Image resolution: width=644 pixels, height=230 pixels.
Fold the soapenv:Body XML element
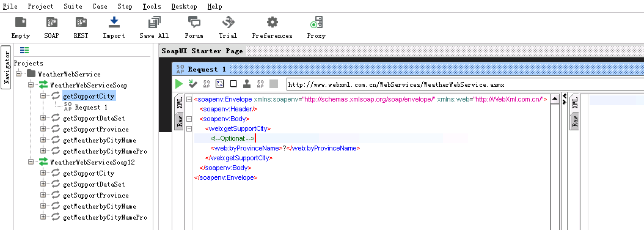(189, 119)
